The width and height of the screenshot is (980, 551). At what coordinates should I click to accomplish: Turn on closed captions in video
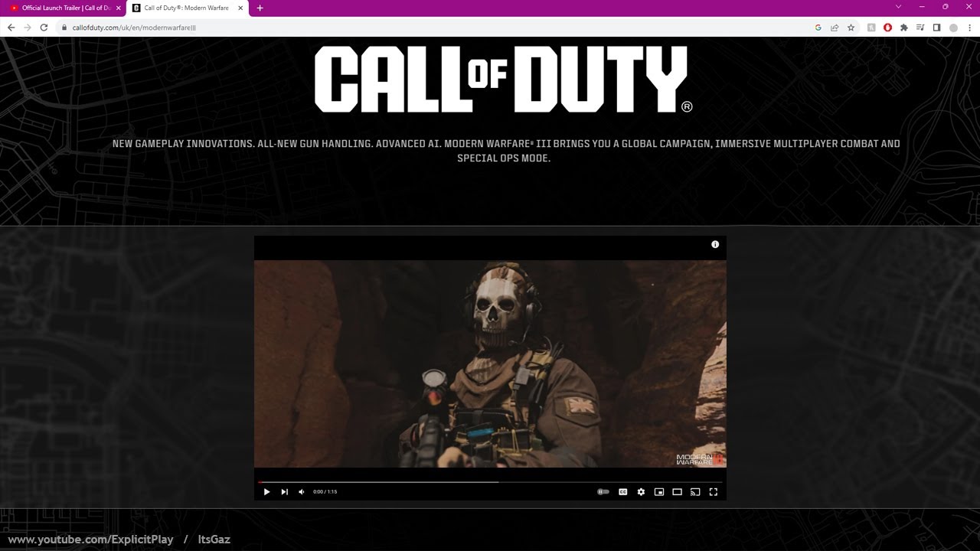(623, 492)
